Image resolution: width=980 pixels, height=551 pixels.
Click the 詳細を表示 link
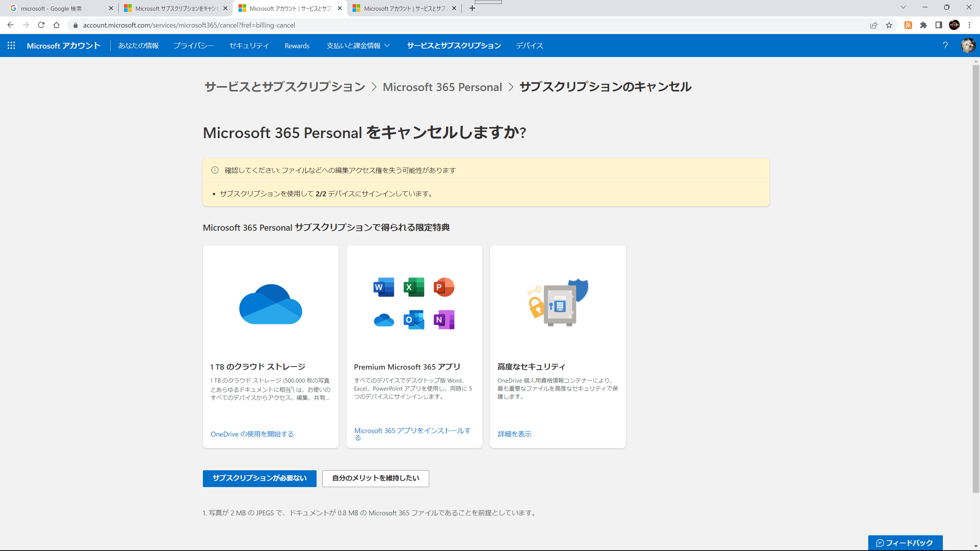(x=514, y=434)
